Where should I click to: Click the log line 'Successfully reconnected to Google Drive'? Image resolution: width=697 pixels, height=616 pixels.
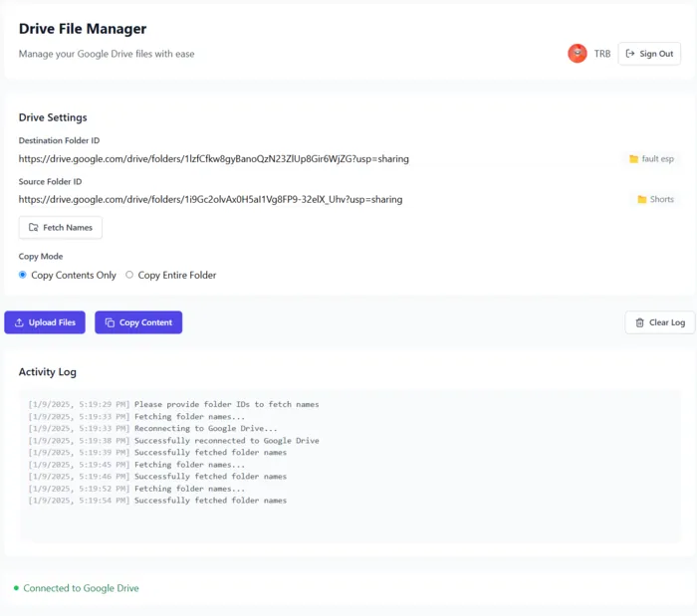(174, 441)
